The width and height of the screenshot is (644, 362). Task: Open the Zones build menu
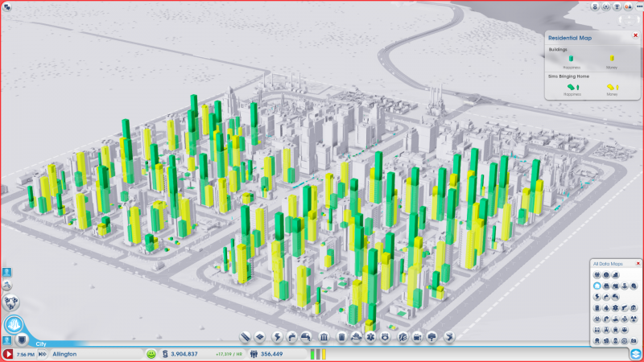(x=262, y=336)
